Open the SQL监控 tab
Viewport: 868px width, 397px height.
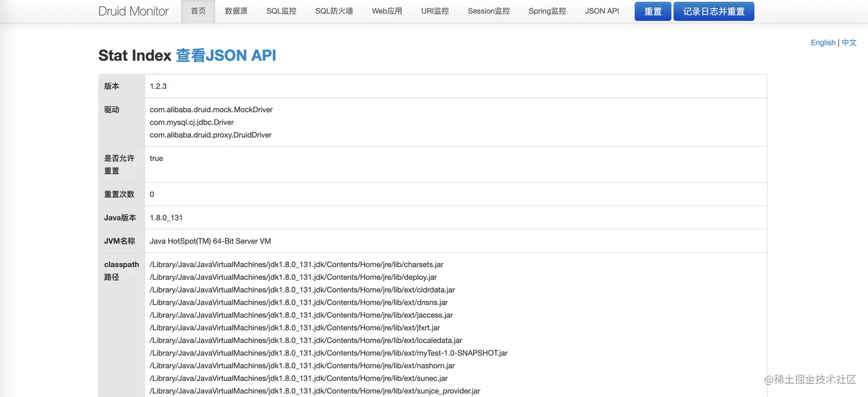pyautogui.click(x=281, y=11)
